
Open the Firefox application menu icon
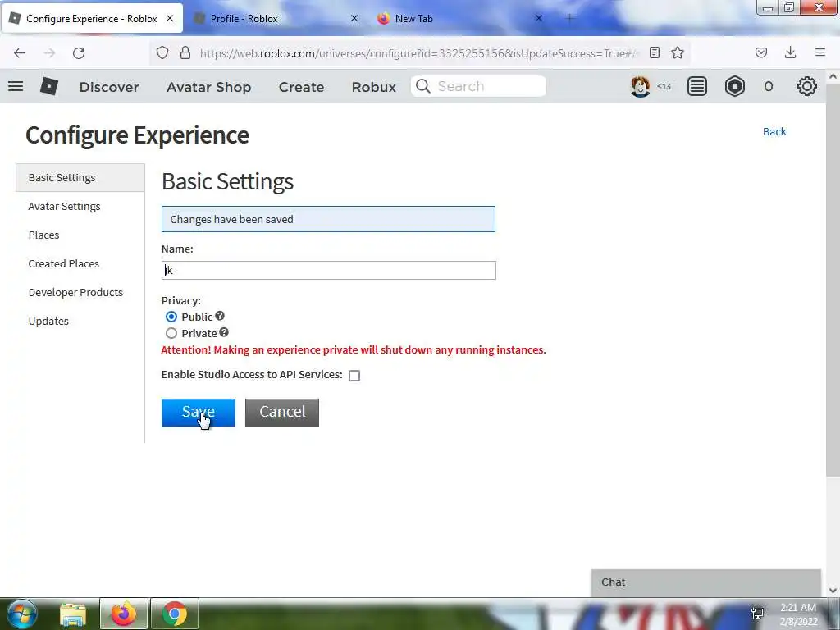tap(820, 52)
